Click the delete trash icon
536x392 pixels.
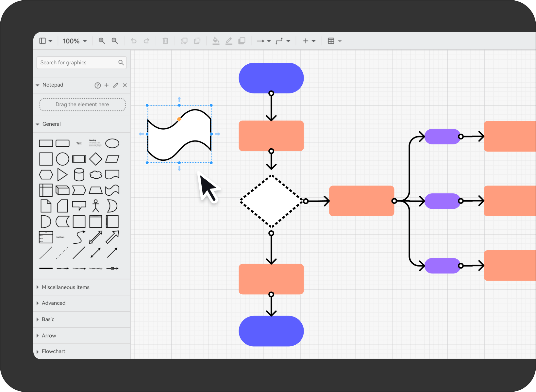[165, 41]
